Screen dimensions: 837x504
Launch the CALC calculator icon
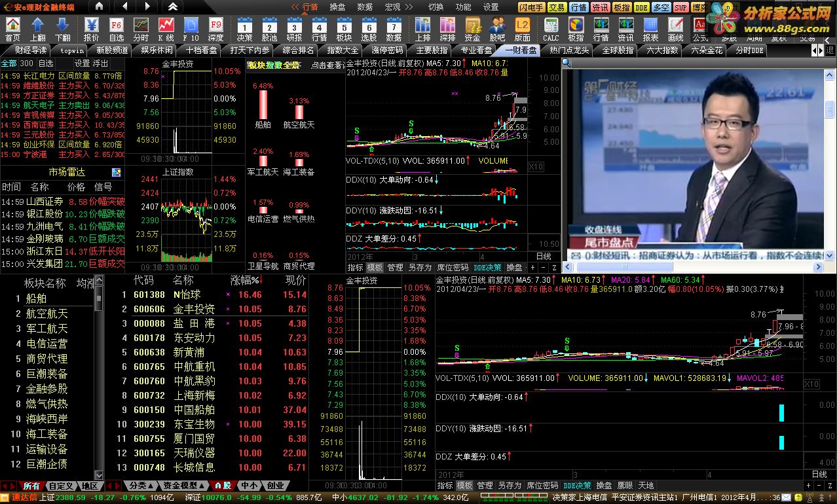(x=551, y=29)
